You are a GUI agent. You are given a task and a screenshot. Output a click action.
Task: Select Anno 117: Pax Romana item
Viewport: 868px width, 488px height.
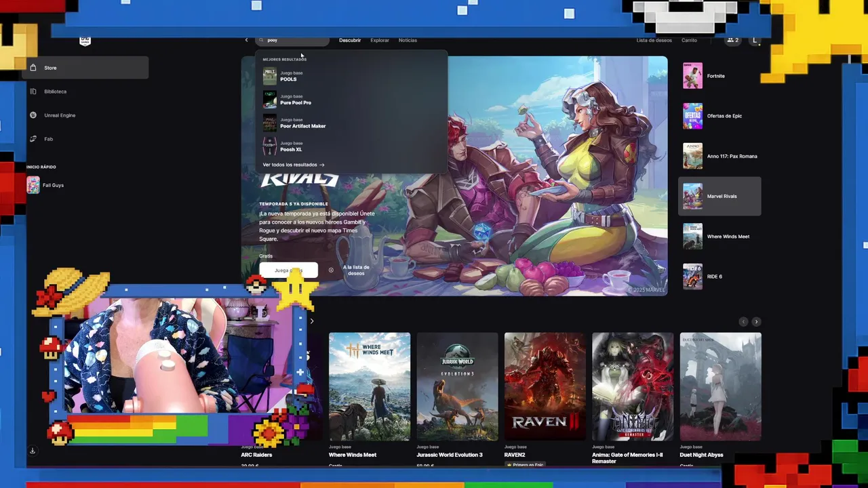tap(719, 156)
